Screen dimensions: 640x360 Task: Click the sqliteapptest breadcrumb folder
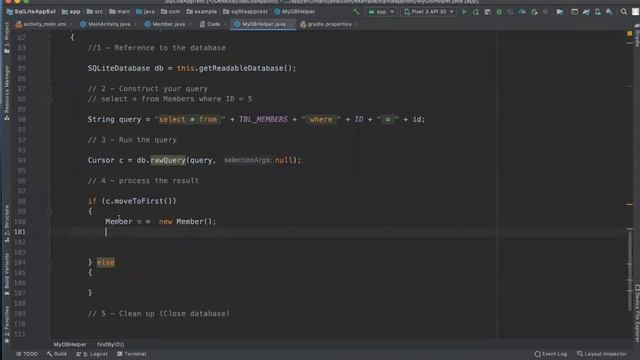(245, 12)
